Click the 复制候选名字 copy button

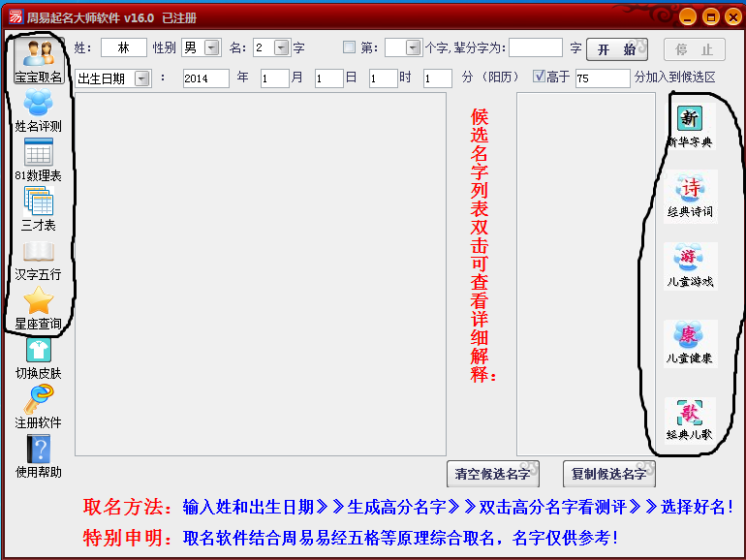click(608, 474)
